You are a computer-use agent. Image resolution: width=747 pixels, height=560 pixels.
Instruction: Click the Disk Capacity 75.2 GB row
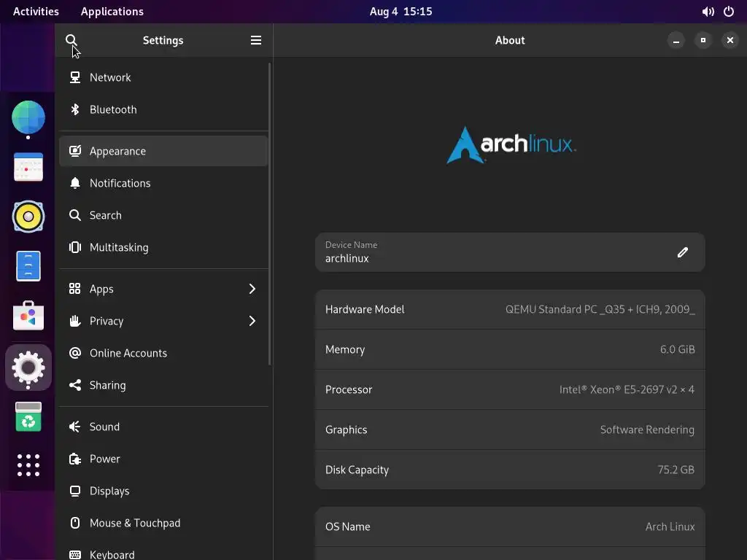[x=510, y=470]
